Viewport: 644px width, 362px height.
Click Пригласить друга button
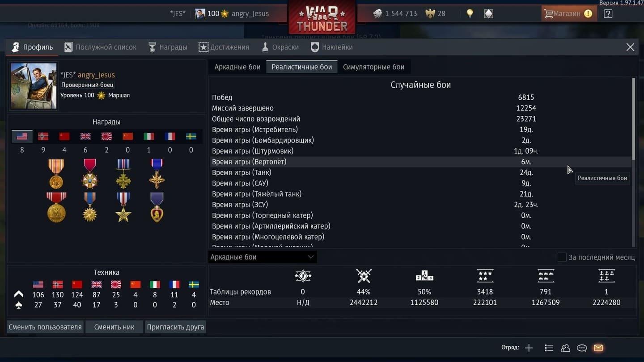click(x=175, y=327)
